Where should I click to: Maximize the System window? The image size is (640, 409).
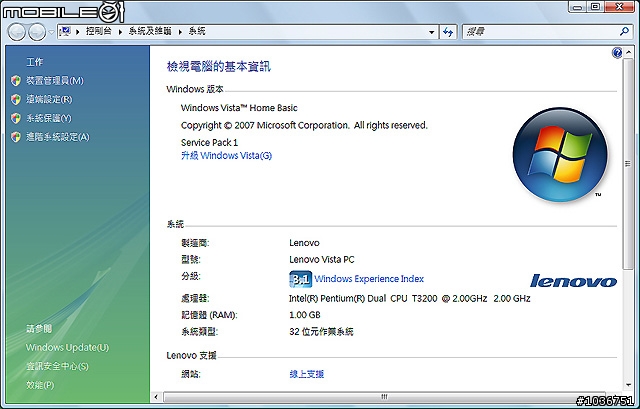click(596, 7)
